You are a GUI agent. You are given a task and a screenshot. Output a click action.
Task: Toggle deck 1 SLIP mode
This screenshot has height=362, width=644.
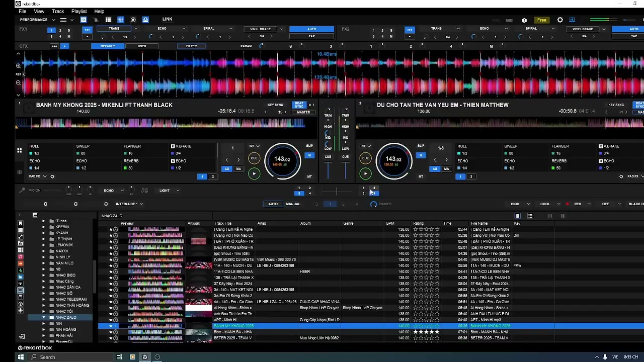tap(309, 146)
